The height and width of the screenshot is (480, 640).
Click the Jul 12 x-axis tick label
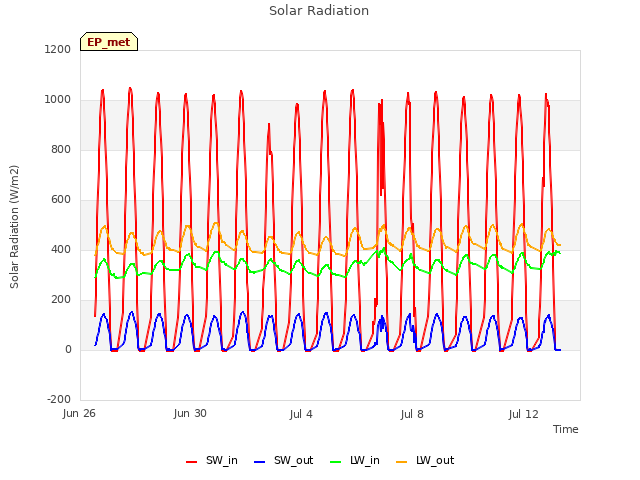(524, 414)
